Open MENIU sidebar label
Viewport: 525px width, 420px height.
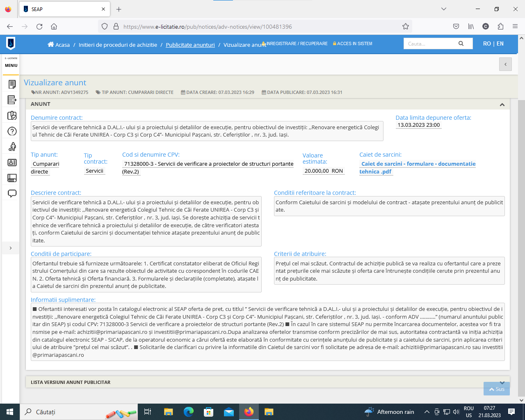(x=11, y=65)
